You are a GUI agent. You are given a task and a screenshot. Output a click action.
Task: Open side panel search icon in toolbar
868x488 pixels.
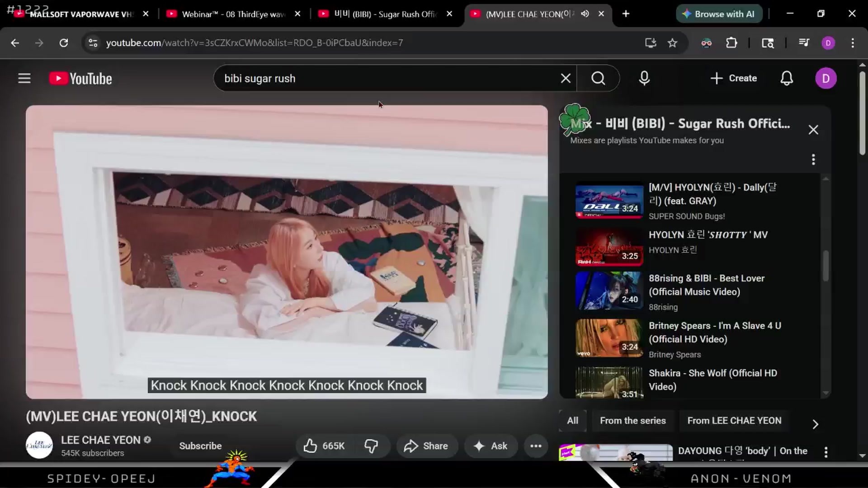point(768,43)
